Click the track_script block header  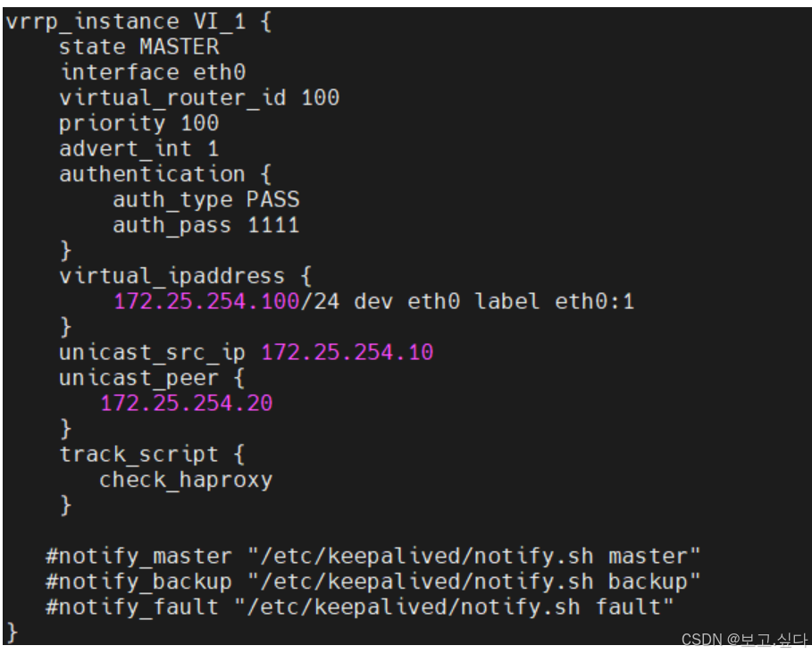(152, 454)
